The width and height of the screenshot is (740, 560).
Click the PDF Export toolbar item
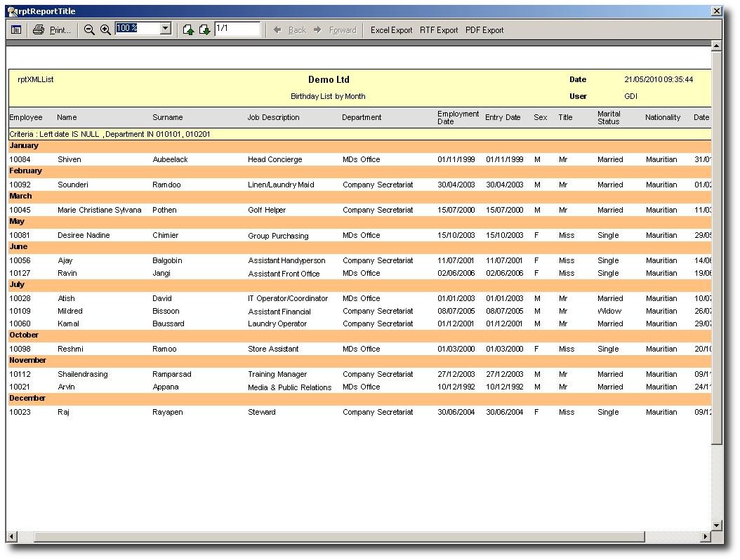(484, 30)
